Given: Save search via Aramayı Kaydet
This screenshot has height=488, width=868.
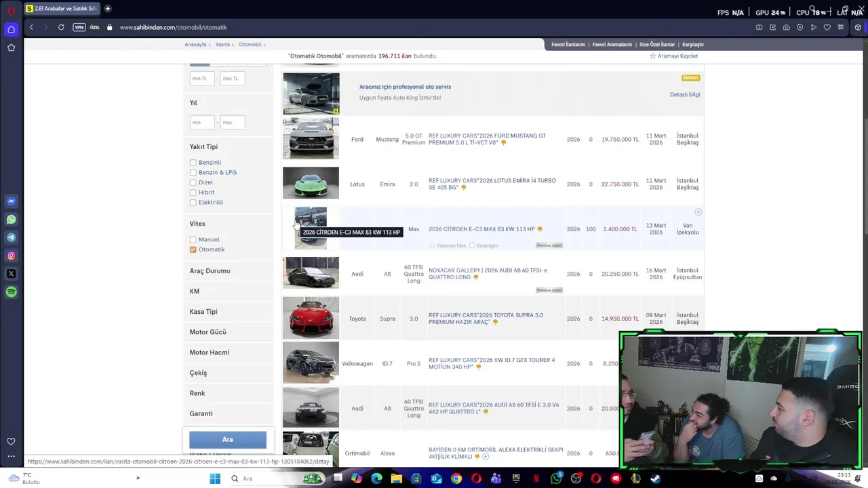Looking at the screenshot, I should coord(674,56).
